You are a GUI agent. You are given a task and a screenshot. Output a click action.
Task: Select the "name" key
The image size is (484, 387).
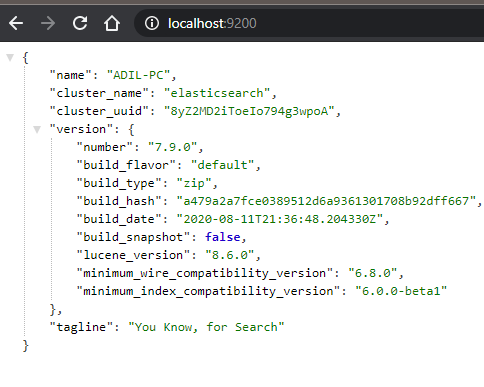(x=70, y=75)
